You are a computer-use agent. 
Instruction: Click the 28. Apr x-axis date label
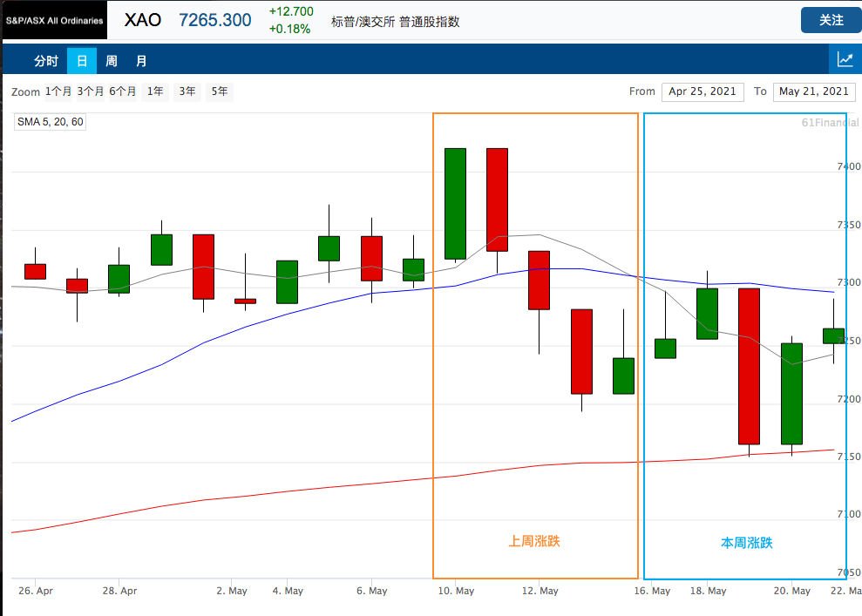pos(120,591)
